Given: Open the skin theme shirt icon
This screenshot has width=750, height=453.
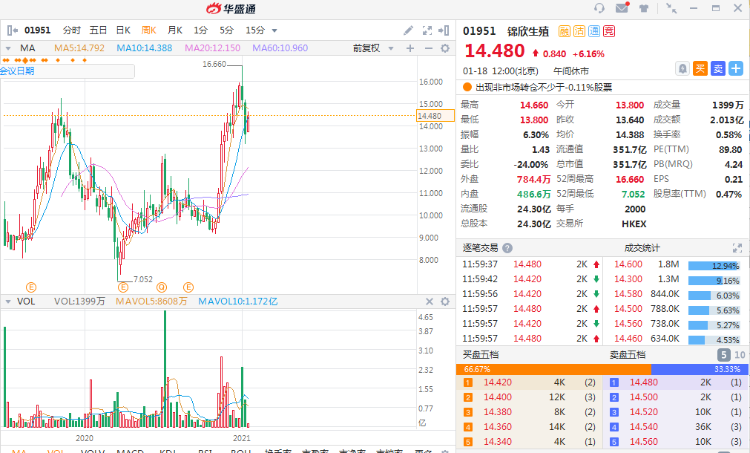Looking at the screenshot, I should [644, 8].
